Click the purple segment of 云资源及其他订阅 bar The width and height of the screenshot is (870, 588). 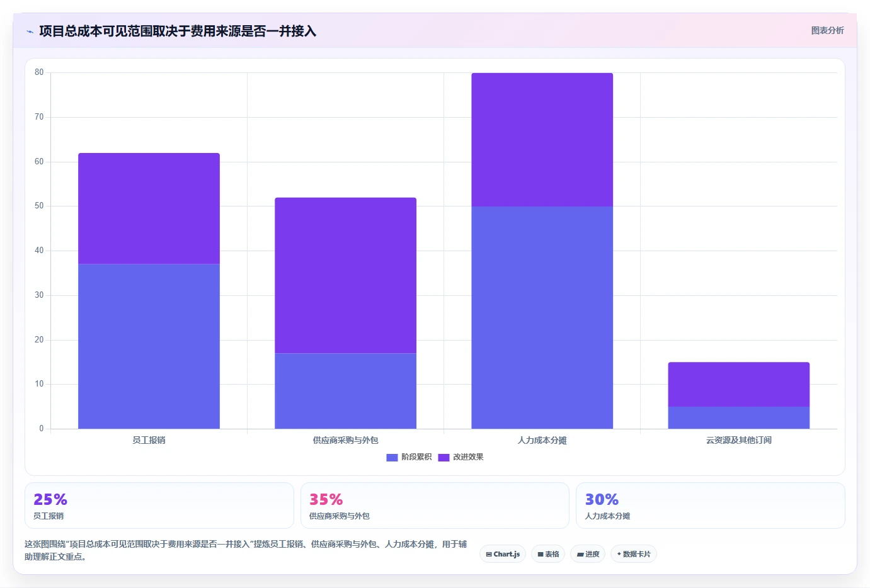[x=738, y=384]
